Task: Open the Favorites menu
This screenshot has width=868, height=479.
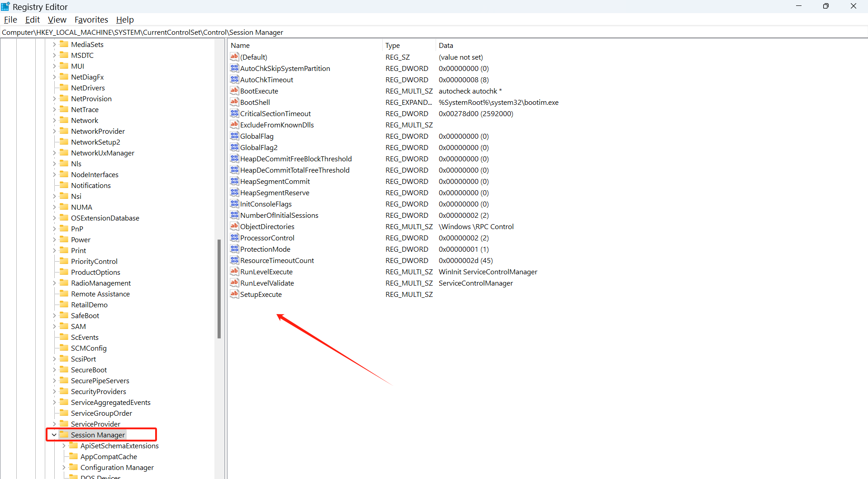Action: click(91, 19)
